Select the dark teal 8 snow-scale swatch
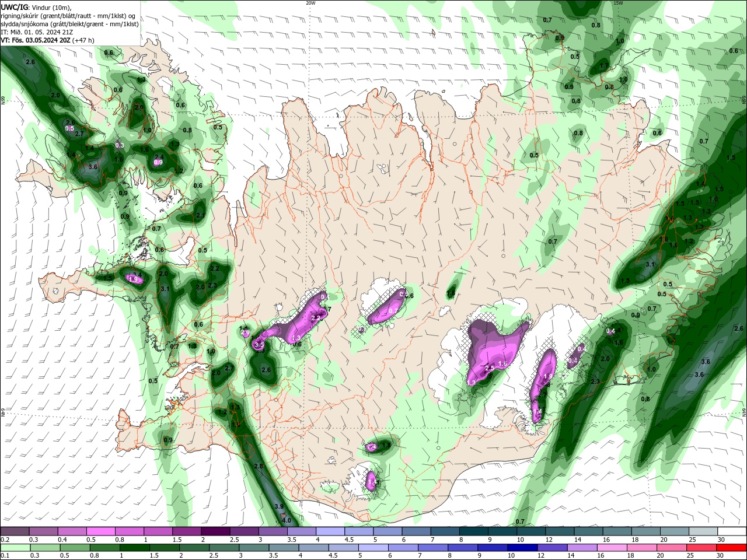747x560 pixels. click(473, 531)
